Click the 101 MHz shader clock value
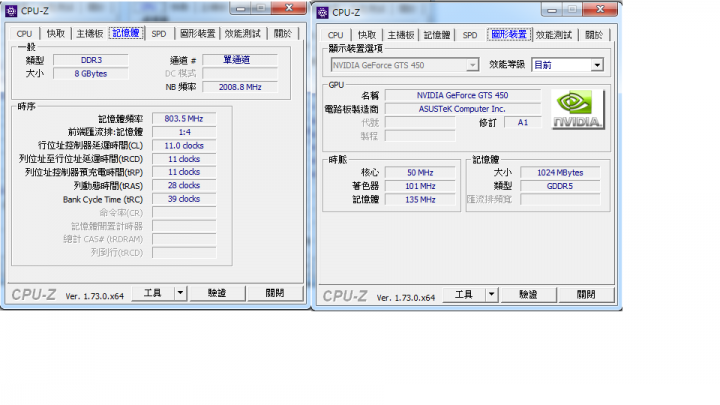720x405 pixels. pyautogui.click(x=420, y=186)
